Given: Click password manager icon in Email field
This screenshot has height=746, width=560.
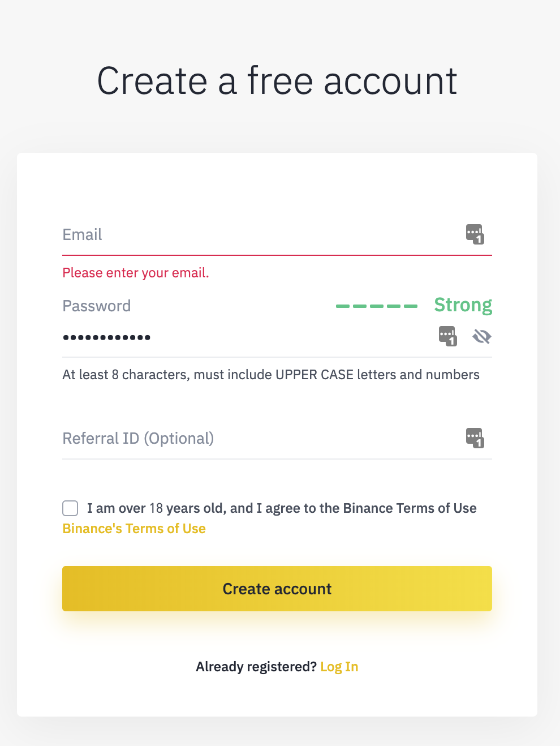Looking at the screenshot, I should 475,234.
